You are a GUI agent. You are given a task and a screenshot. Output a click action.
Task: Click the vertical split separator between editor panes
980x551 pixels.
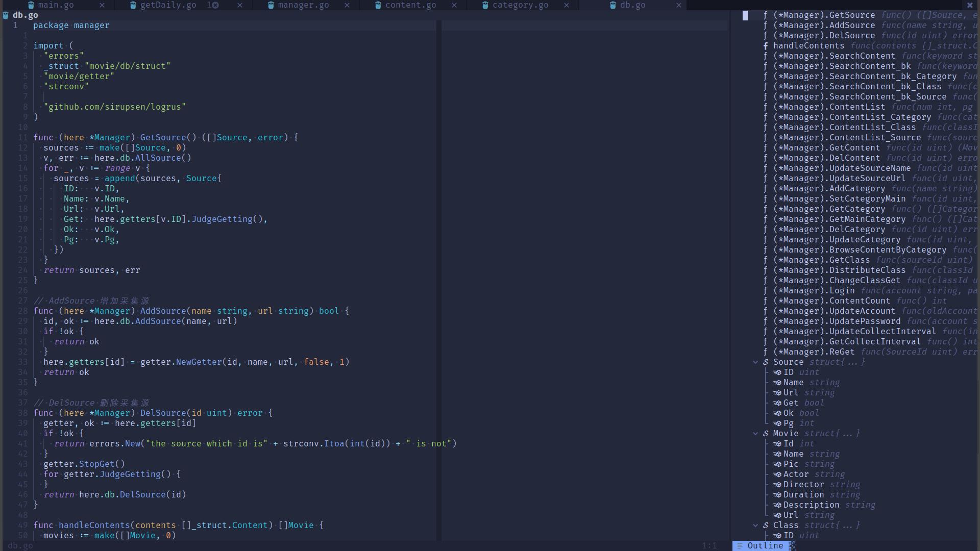[439, 281]
